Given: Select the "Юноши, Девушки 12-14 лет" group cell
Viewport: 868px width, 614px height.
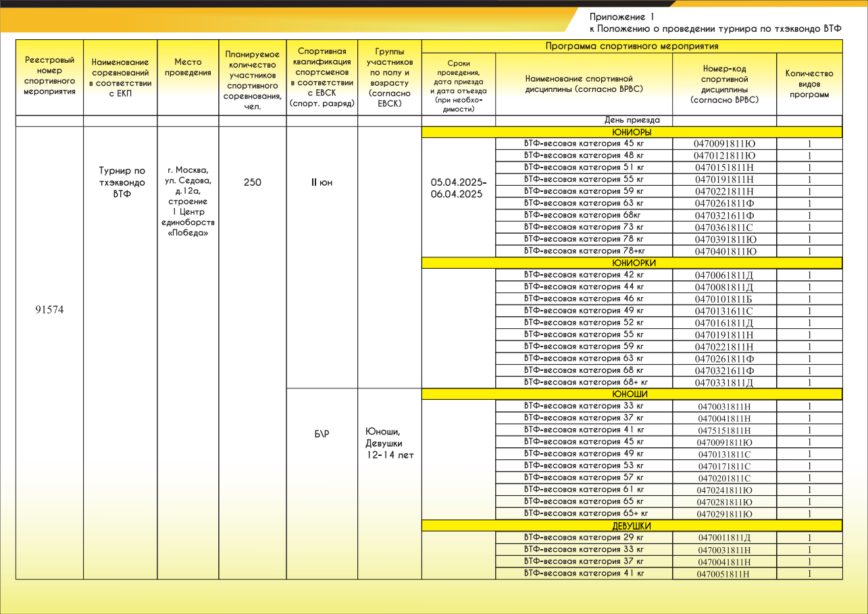Looking at the screenshot, I should (x=389, y=443).
